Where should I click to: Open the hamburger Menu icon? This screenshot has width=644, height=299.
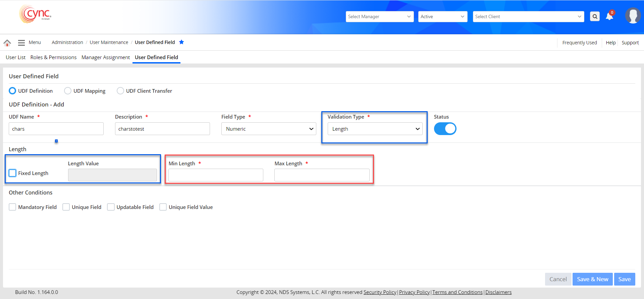[x=21, y=43]
